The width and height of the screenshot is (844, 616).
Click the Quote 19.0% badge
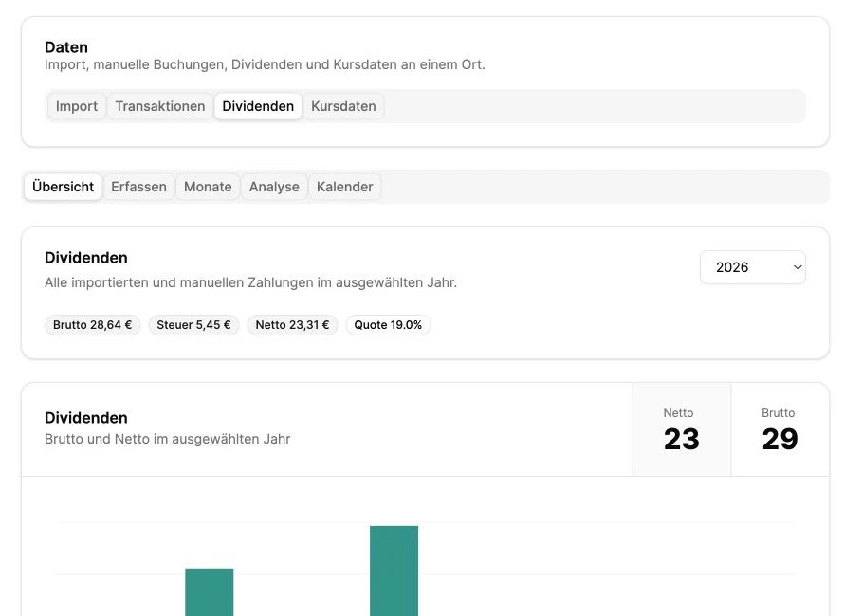(388, 325)
